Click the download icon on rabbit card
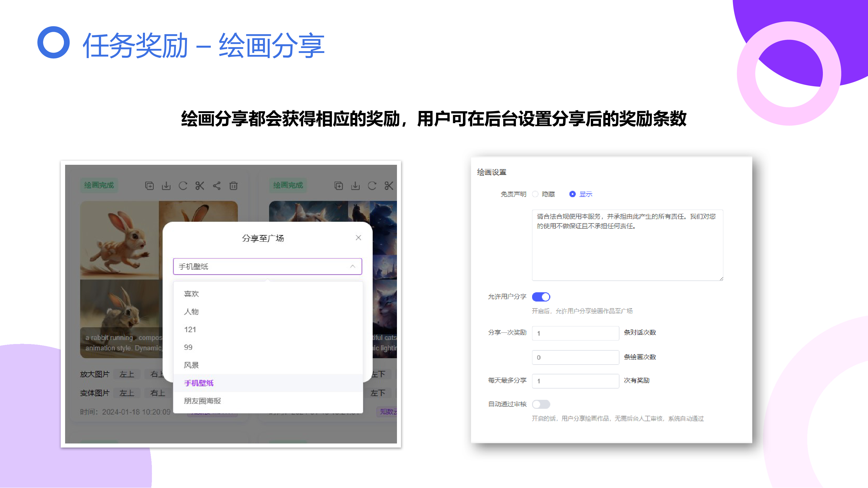 [x=166, y=186]
